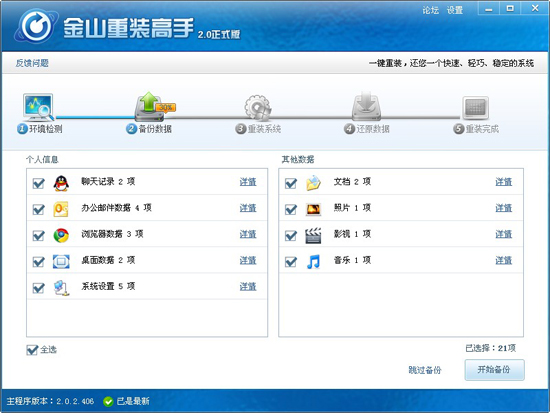Click the 系统设置 5 项 row label

click(x=108, y=286)
